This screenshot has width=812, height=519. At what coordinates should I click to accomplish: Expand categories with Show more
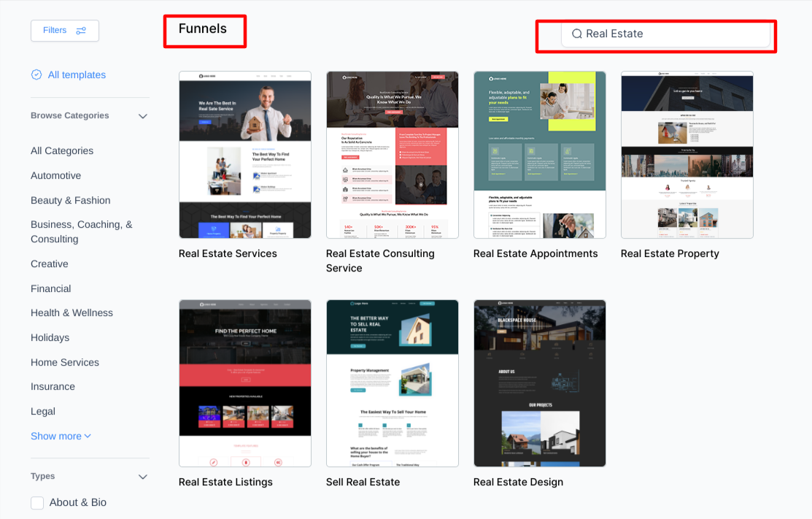coord(61,436)
